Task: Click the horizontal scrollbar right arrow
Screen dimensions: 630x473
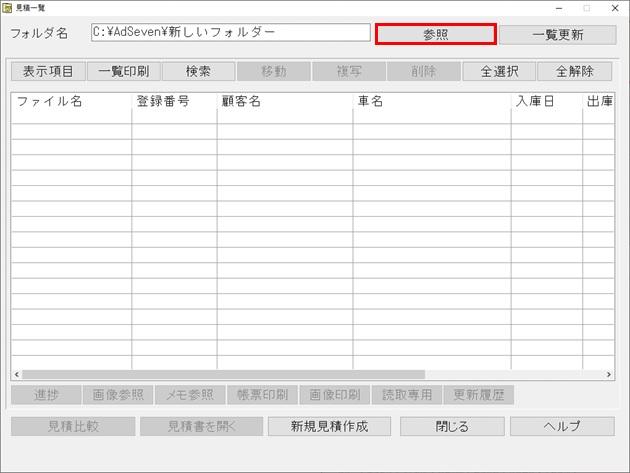Action: [x=609, y=375]
